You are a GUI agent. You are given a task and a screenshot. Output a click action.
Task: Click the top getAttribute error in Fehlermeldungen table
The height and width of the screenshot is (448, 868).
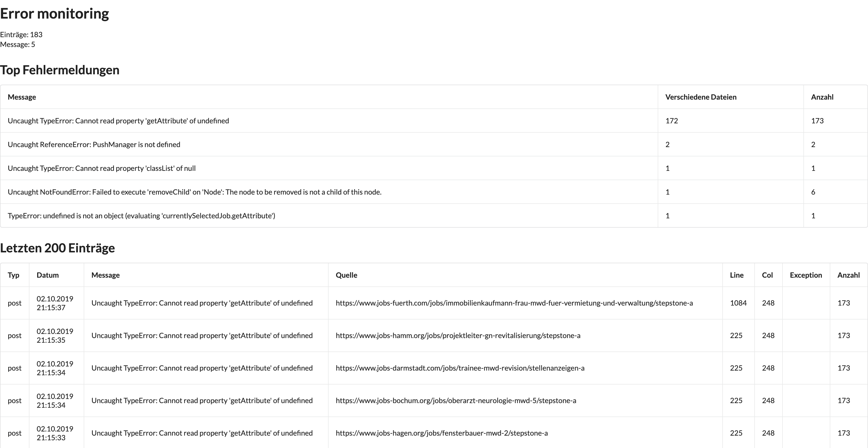point(118,121)
